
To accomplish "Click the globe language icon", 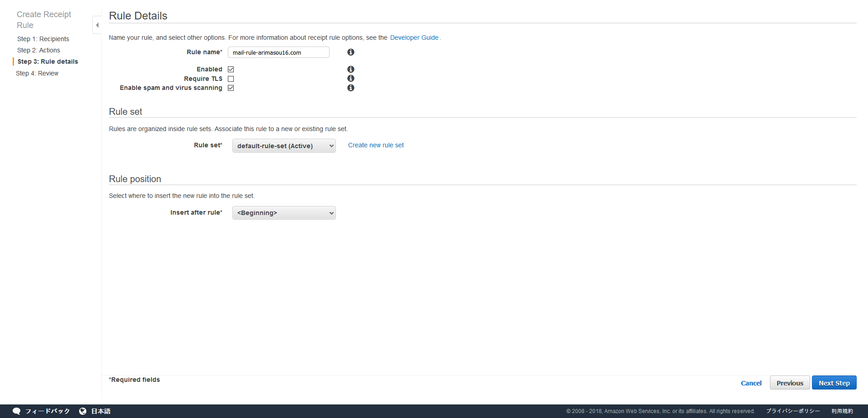I will (83, 411).
